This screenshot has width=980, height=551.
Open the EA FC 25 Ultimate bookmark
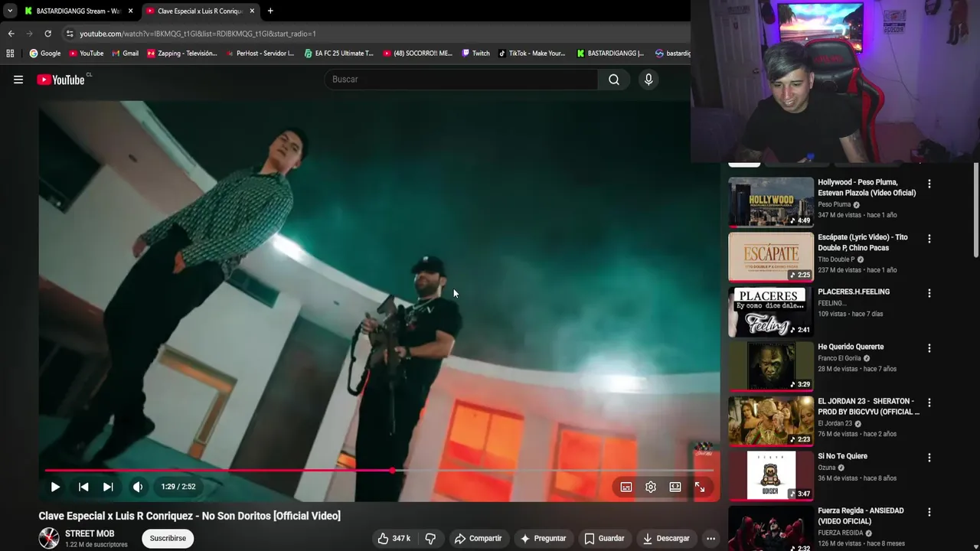pos(339,54)
